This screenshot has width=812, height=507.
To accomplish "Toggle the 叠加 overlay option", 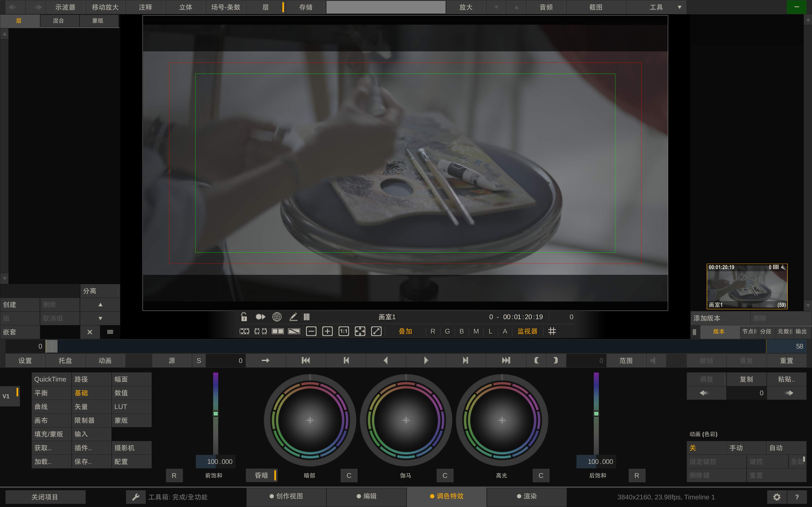I will 405,331.
